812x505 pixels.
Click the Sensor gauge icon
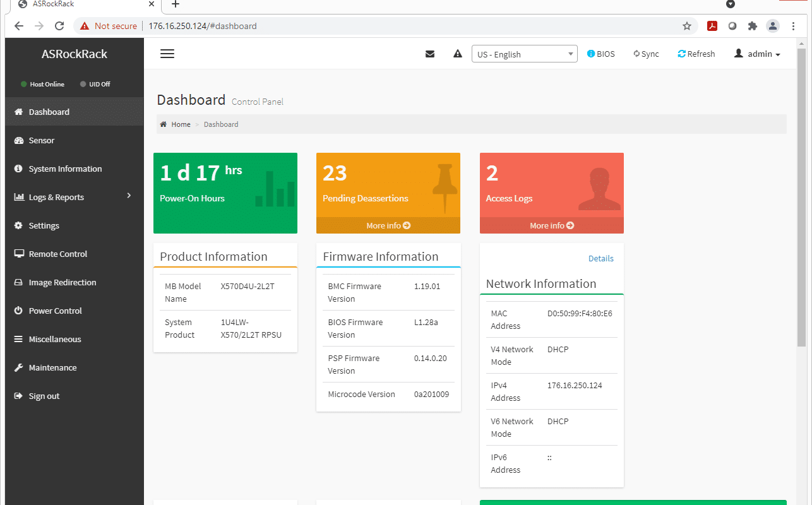tap(18, 140)
